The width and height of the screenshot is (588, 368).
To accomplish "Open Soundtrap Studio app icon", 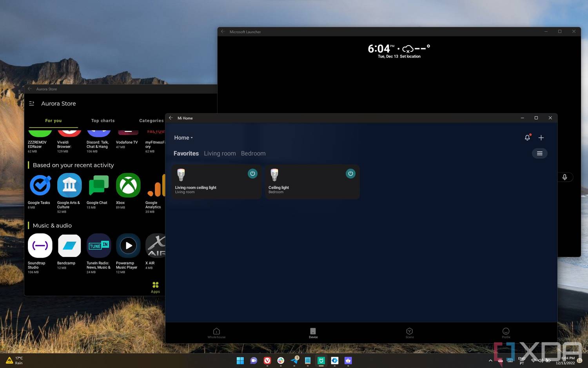I will [40, 246].
